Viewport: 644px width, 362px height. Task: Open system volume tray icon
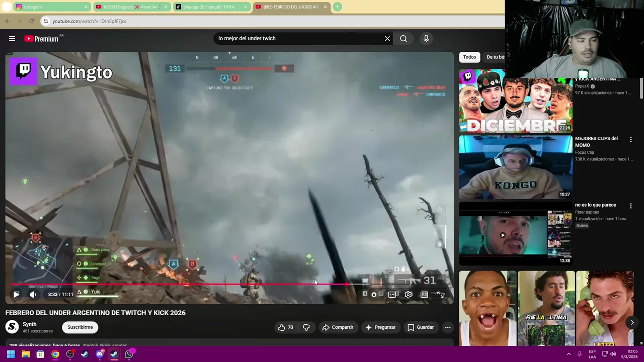pyautogui.click(x=613, y=354)
